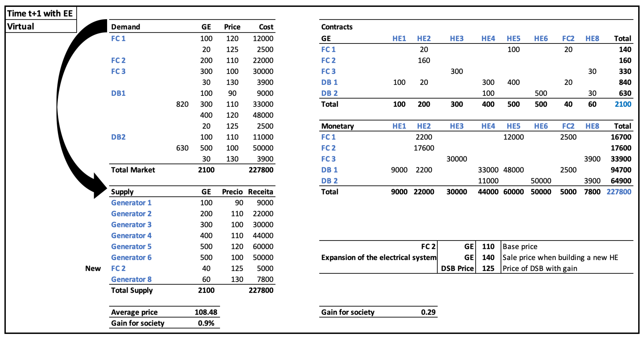644x338 pixels.
Task: Click the blue 227800 monetary total
Action: point(619,192)
